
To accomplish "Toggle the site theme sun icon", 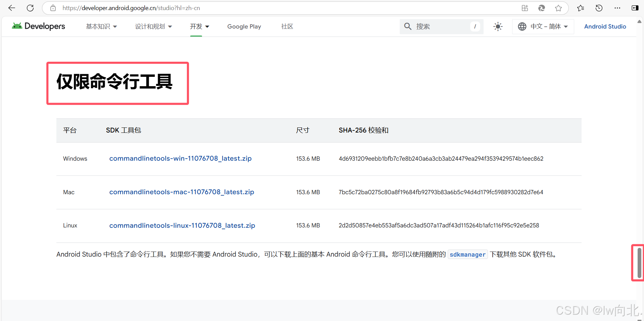I will (498, 26).
